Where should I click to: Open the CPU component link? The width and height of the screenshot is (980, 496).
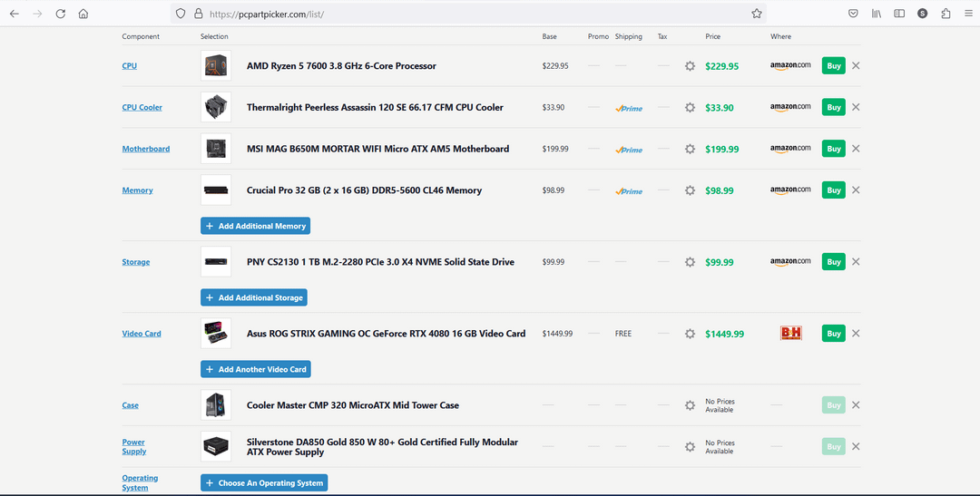coord(130,65)
